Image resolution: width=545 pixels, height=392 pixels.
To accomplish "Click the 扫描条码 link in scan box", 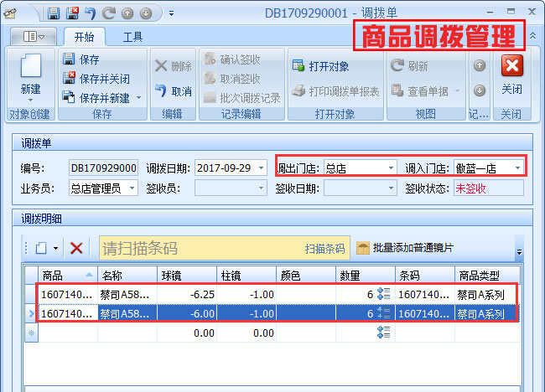I will [324, 249].
